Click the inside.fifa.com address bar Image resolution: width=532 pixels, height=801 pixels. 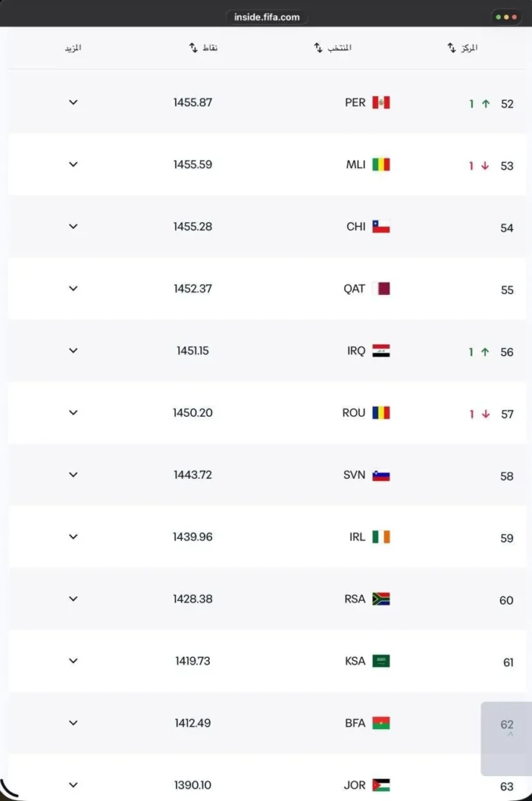click(267, 17)
